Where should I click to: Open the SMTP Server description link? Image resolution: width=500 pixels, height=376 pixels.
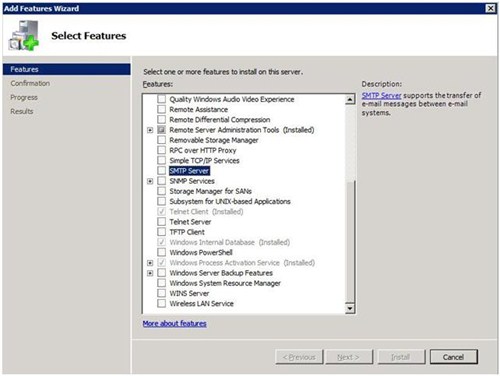381,96
